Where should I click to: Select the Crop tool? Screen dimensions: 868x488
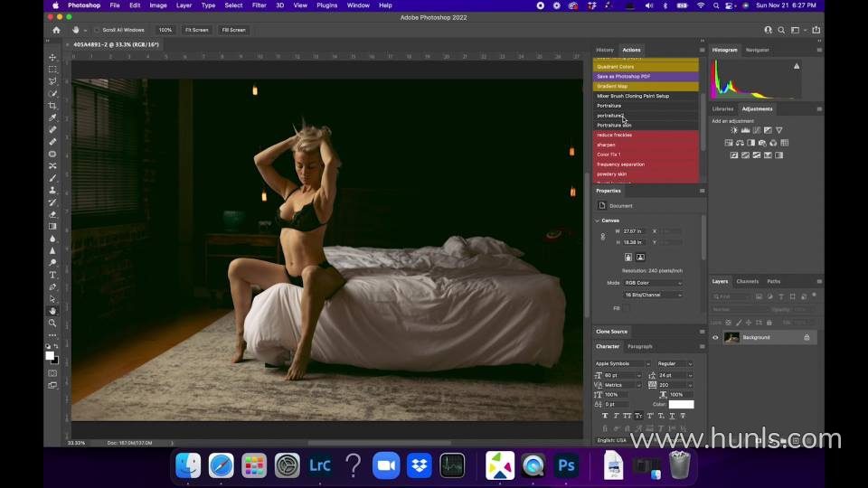[52, 106]
